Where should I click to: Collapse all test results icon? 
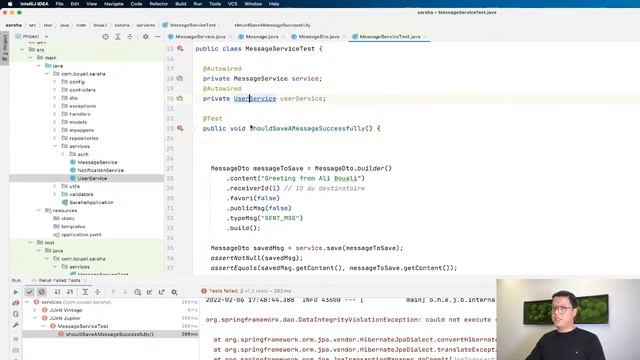pos(98,292)
